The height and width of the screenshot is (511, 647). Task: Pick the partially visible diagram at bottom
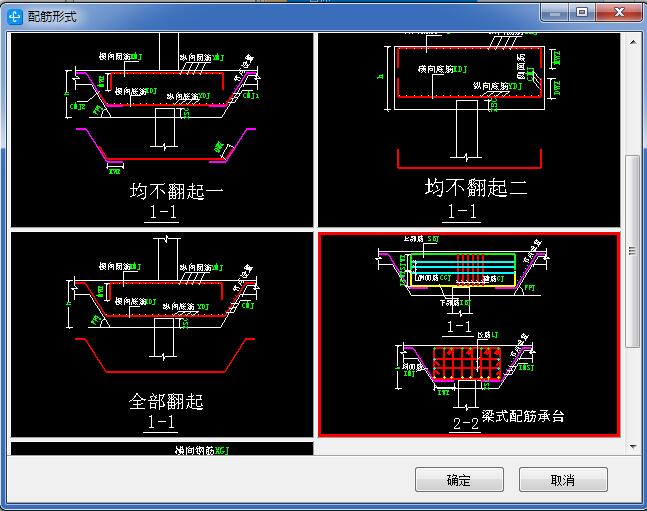161,449
